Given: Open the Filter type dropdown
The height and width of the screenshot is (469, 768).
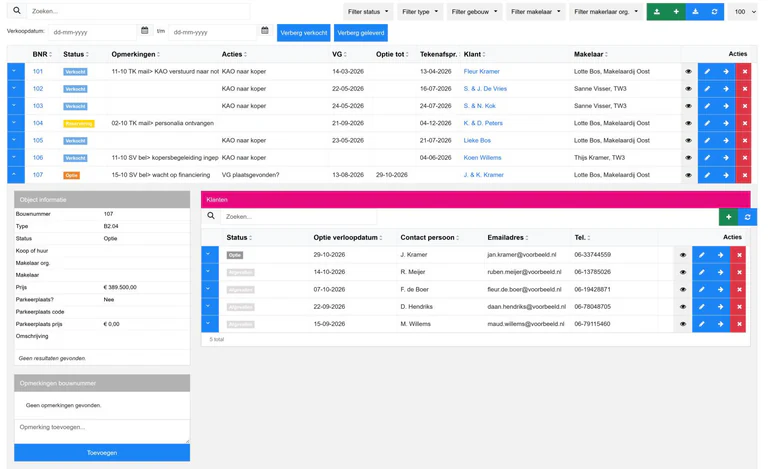Looking at the screenshot, I should [420, 12].
